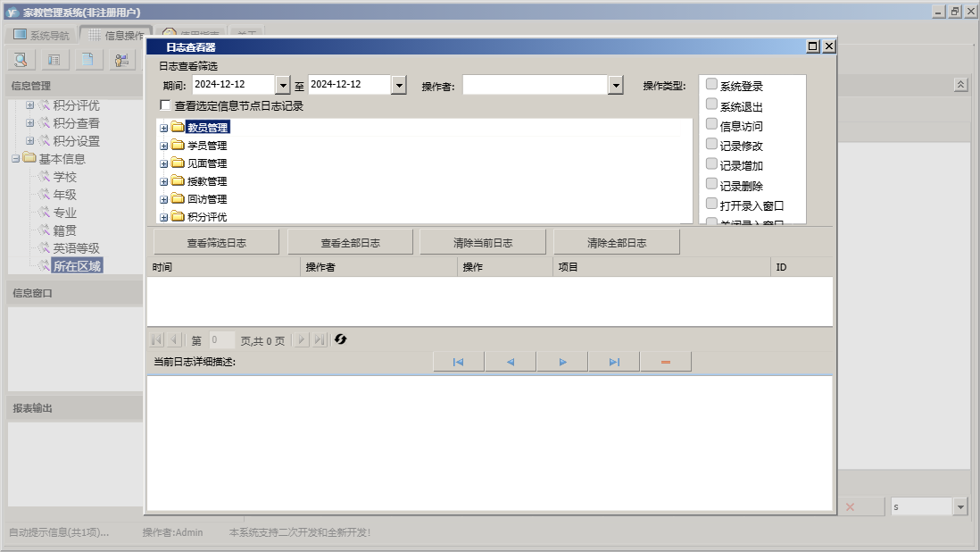Click the search magnifier toolbar icon

tap(21, 60)
